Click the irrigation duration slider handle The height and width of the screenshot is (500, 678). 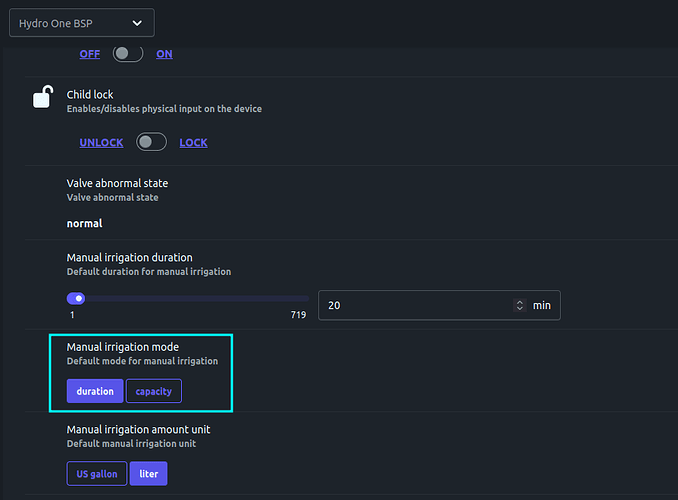(x=76, y=298)
